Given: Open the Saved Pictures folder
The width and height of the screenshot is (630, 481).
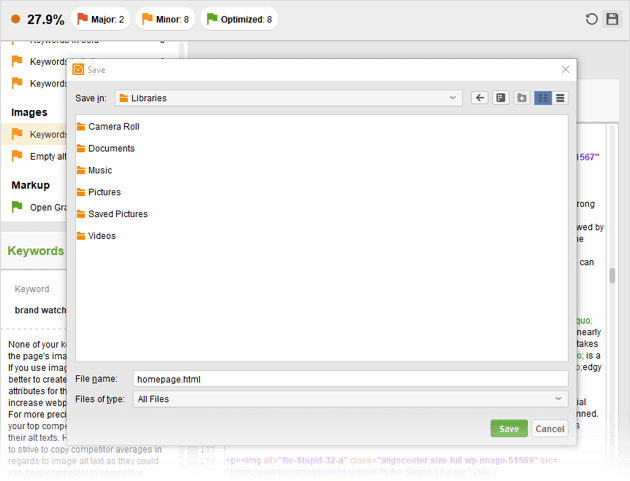Looking at the screenshot, I should click(x=117, y=214).
